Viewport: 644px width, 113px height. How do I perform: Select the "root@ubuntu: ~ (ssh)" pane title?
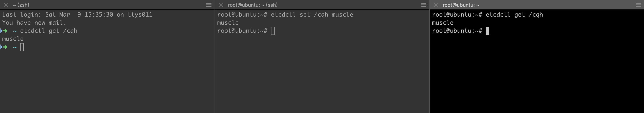(252, 5)
